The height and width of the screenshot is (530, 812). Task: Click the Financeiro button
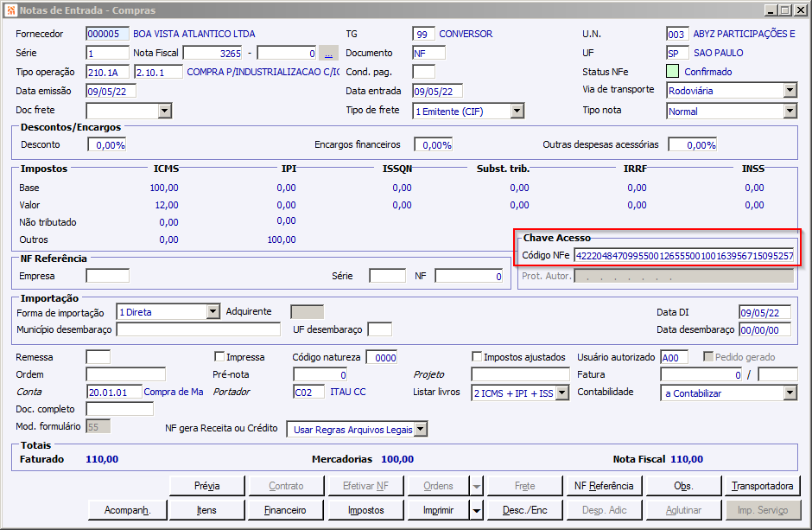click(285, 510)
